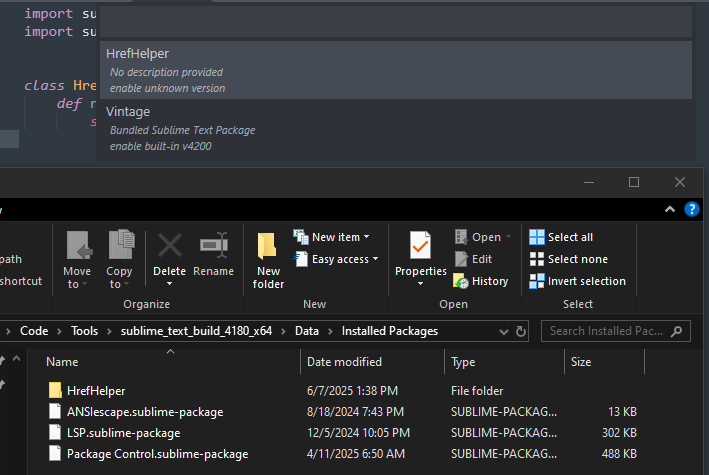Select the Package Control.sublime-package file name
Image resolution: width=709 pixels, height=475 pixels.
157,454
